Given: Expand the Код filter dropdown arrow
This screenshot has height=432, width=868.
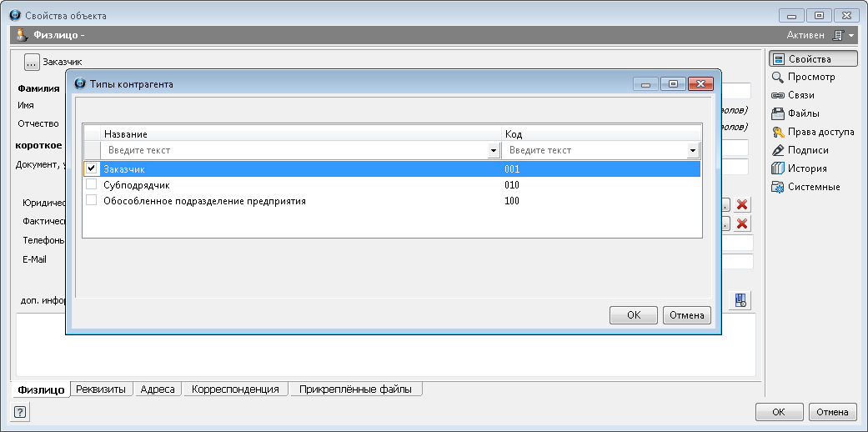Looking at the screenshot, I should pos(692,151).
